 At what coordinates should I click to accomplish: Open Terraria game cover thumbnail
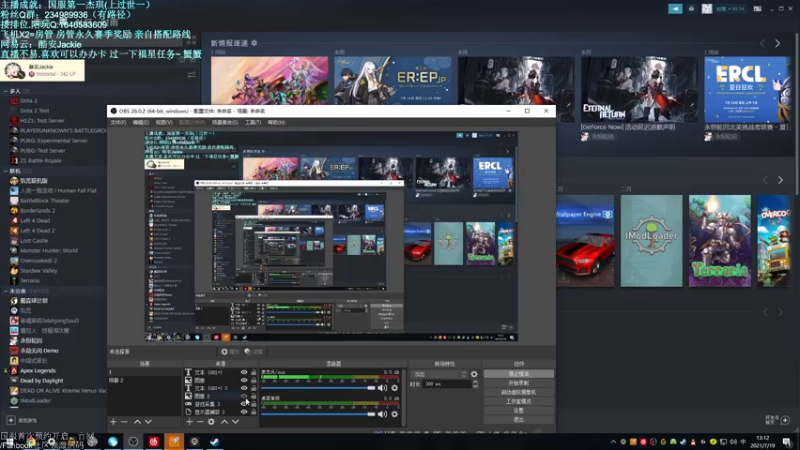pyautogui.click(x=720, y=241)
